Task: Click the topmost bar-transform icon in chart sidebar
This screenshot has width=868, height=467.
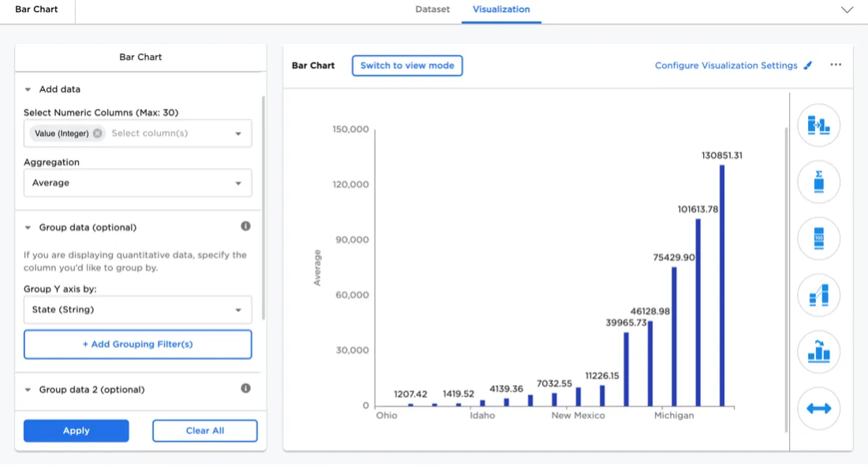Action: point(818,125)
